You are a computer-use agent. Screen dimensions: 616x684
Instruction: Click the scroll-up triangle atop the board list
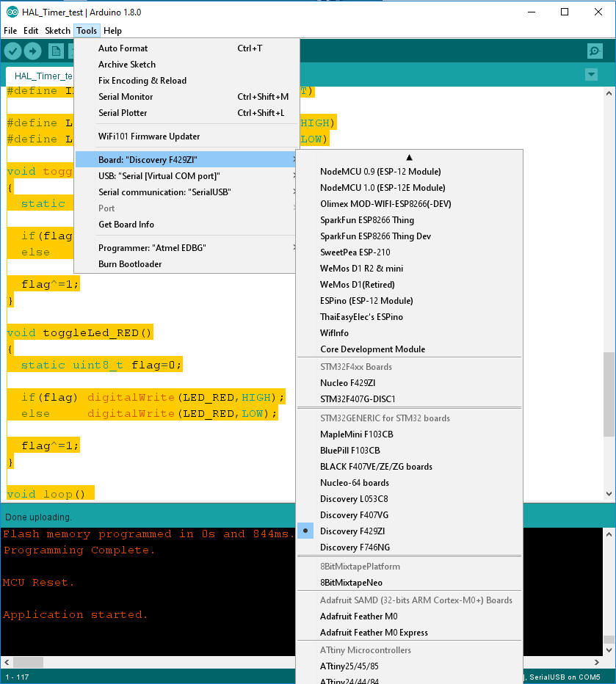tap(409, 156)
